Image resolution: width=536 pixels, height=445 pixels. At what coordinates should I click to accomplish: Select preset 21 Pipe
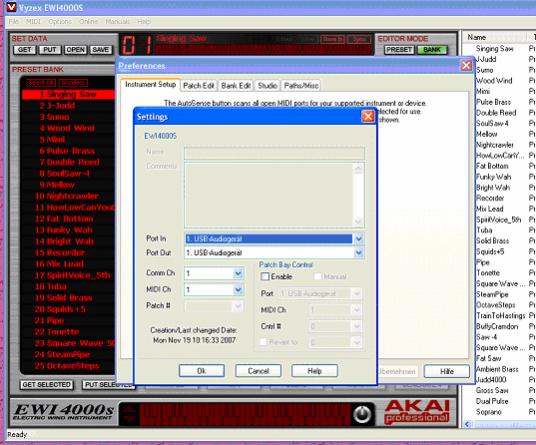[68, 321]
